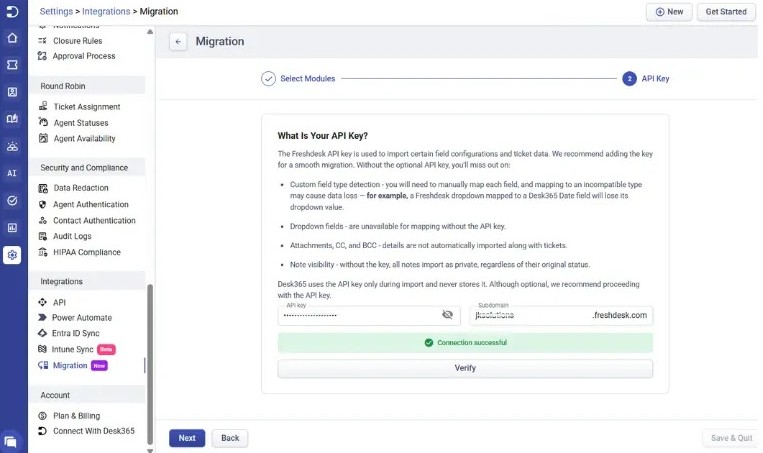Click the Contact Authentication icon

pos(43,220)
